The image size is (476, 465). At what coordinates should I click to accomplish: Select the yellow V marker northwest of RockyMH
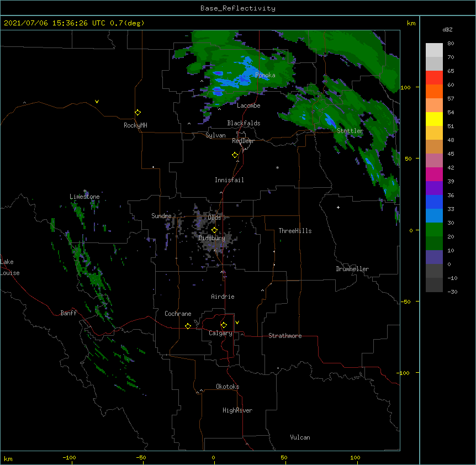coord(97,102)
